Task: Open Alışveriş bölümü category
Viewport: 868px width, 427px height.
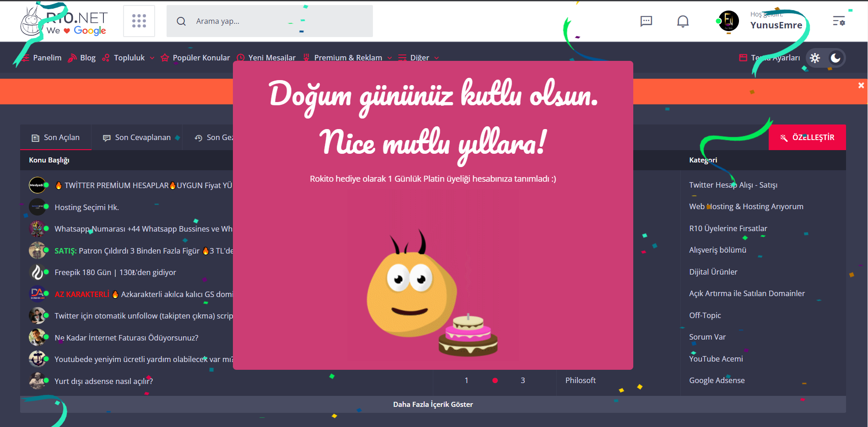Action: tap(717, 250)
